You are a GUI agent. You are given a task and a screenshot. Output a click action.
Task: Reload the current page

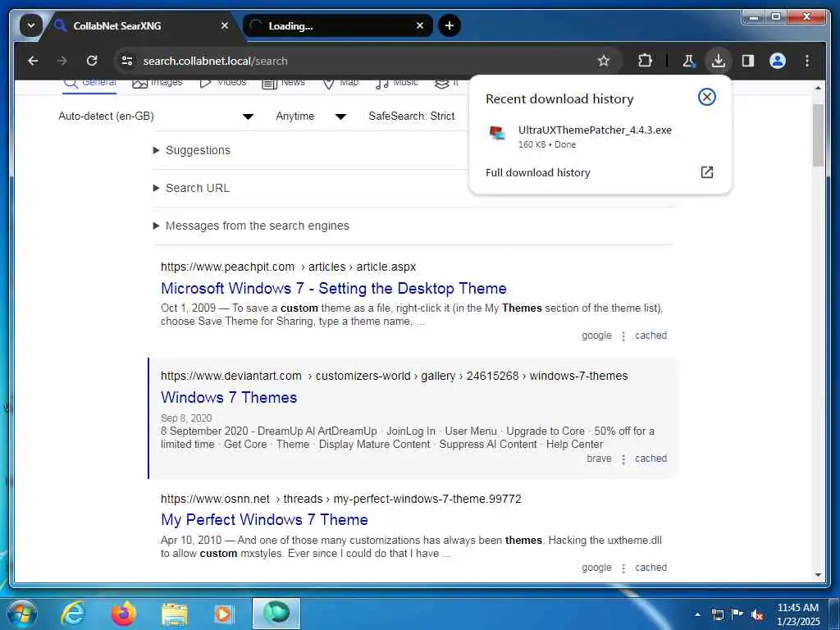92,61
